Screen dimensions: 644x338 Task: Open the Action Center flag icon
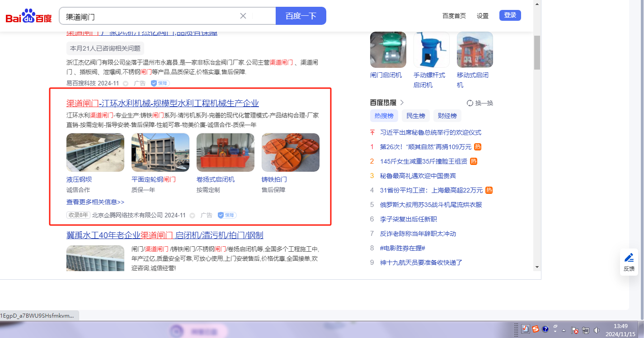click(x=575, y=330)
